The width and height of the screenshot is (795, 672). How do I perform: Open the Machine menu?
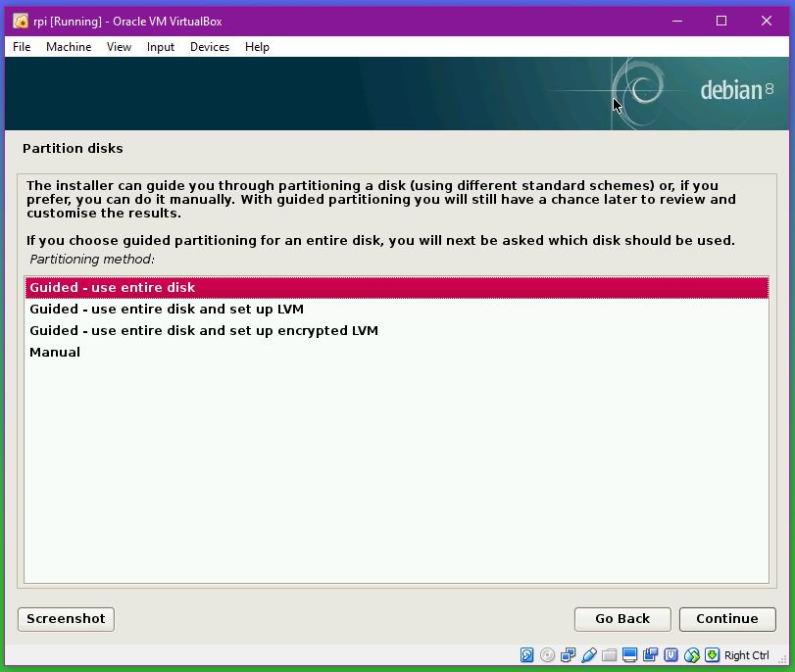point(69,47)
